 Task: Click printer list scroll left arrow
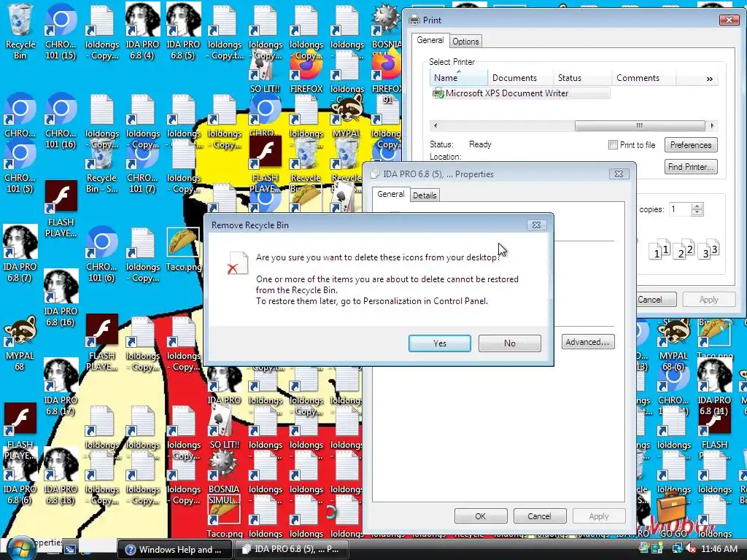pos(436,125)
